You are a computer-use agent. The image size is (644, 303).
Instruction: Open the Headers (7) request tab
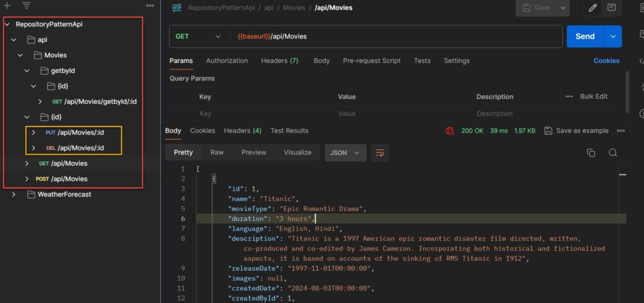coord(280,60)
